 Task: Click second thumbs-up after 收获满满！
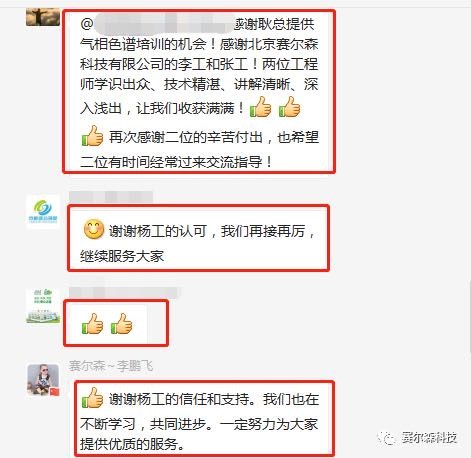coord(289,107)
